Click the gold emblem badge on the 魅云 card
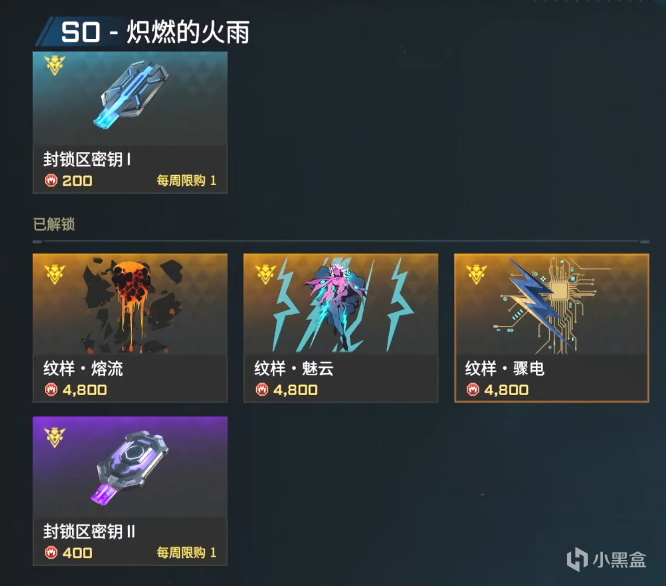 point(266,274)
